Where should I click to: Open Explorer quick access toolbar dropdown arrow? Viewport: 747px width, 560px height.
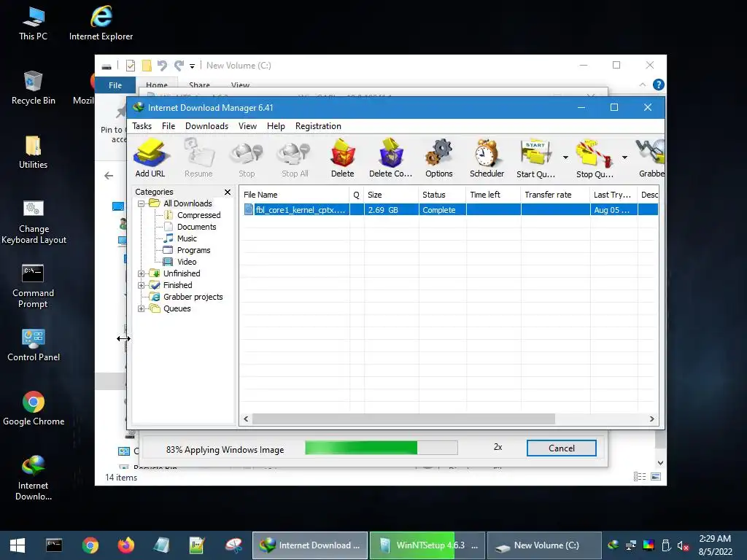tap(192, 66)
